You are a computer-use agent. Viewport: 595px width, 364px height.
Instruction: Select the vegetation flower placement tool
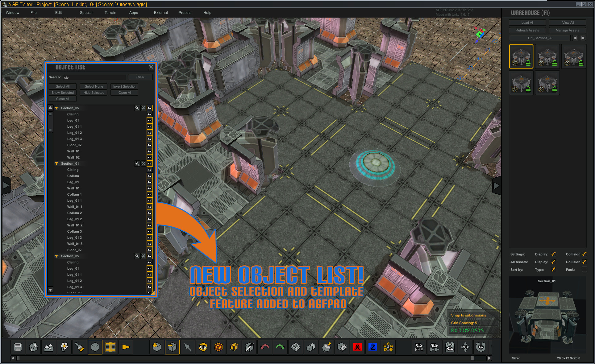[x=64, y=347]
